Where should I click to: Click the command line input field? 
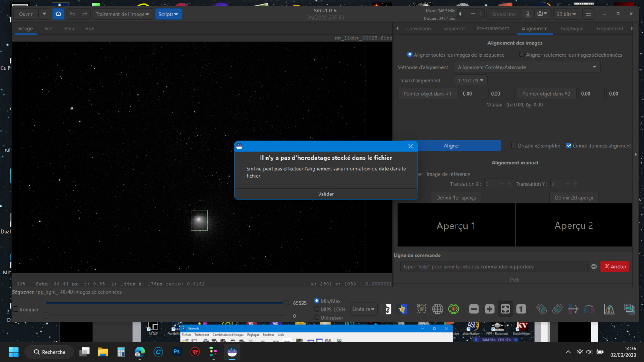494,267
